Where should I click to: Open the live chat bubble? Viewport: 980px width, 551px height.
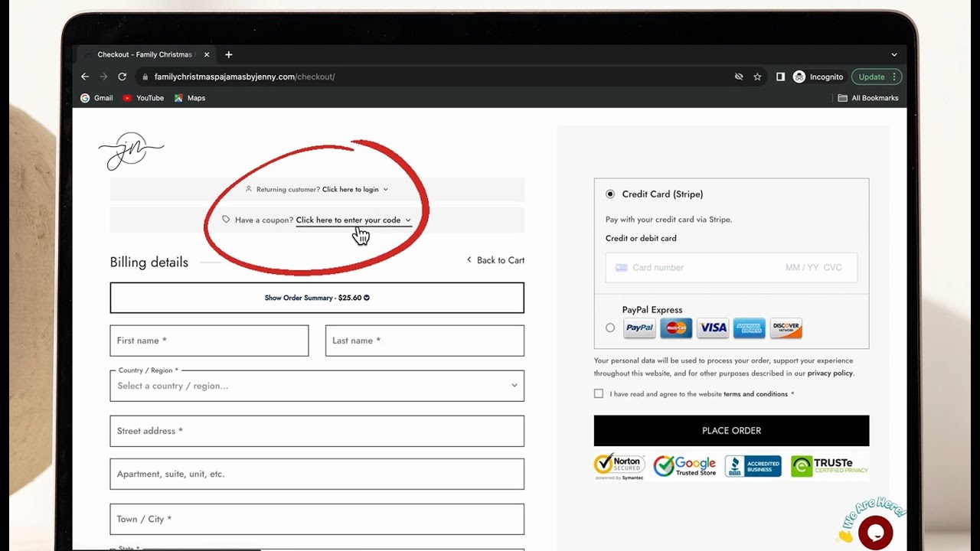click(876, 533)
